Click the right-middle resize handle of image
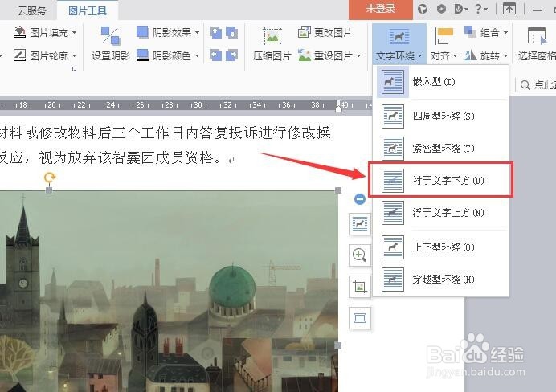This screenshot has width=556, height=392. 338,345
